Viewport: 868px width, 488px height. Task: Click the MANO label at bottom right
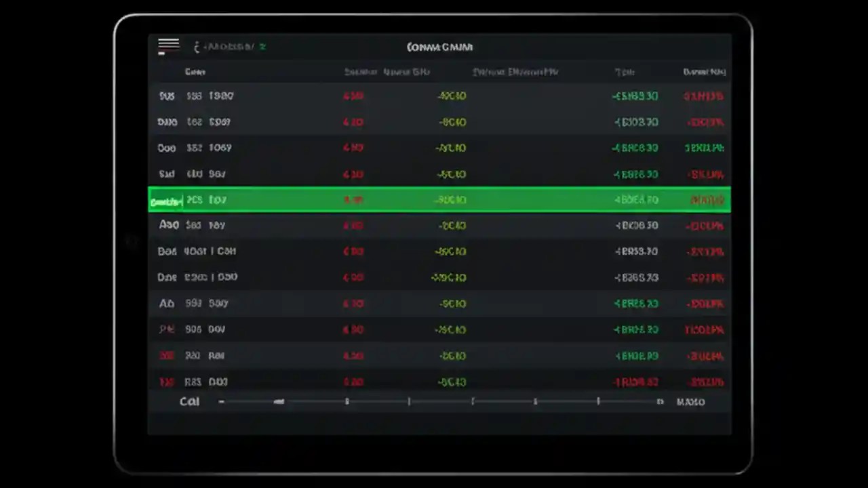click(x=690, y=401)
